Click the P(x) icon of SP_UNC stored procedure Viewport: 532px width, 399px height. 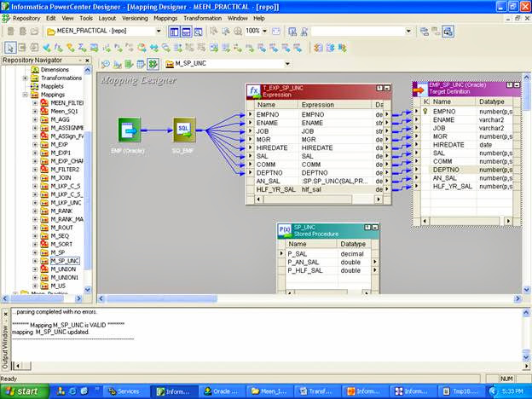pyautogui.click(x=285, y=231)
